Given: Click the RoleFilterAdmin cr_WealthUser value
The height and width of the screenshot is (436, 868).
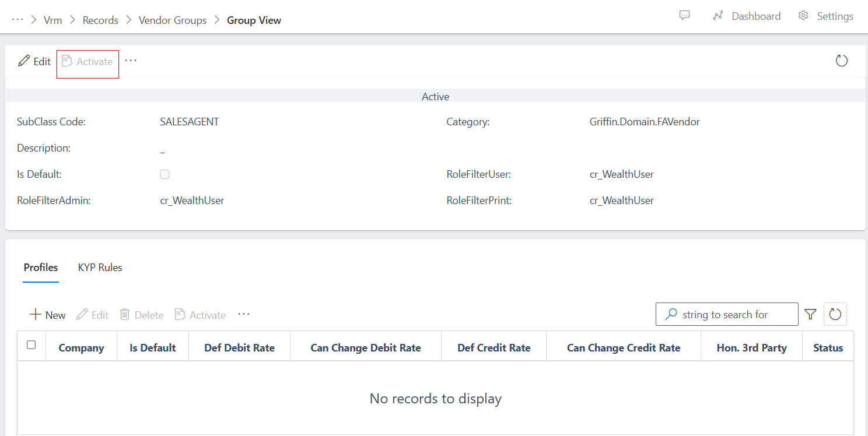Looking at the screenshot, I should point(192,201).
